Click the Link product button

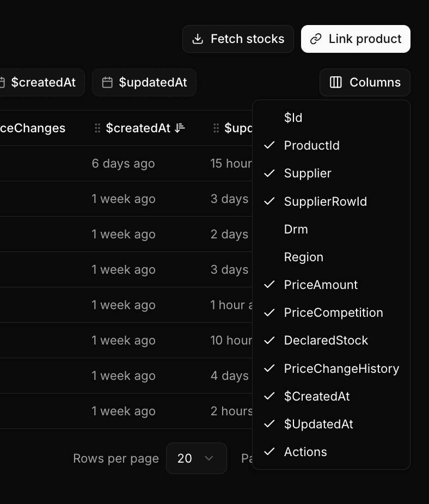coord(356,39)
